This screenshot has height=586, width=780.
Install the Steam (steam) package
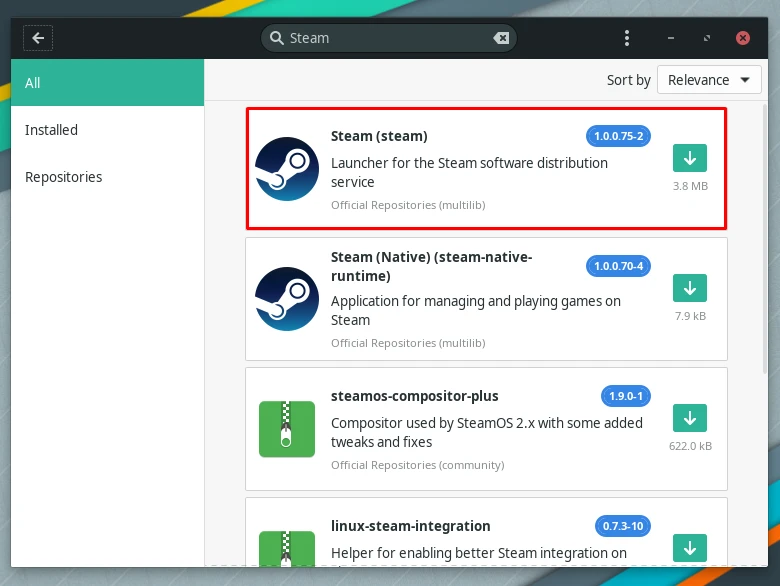pos(690,158)
